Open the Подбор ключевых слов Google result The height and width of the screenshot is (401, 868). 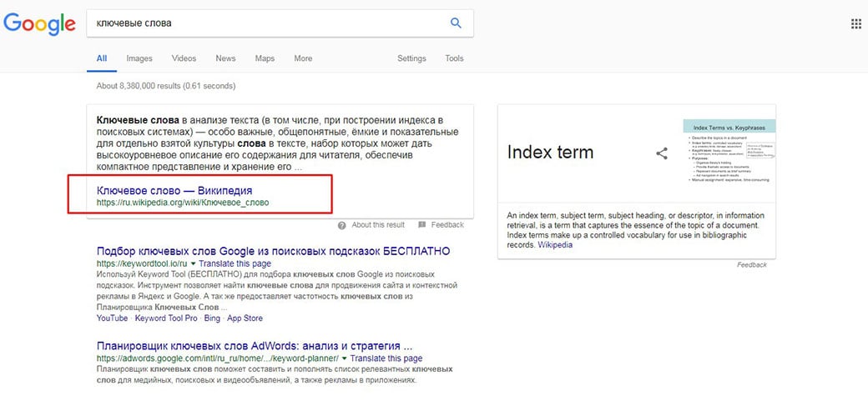(273, 251)
